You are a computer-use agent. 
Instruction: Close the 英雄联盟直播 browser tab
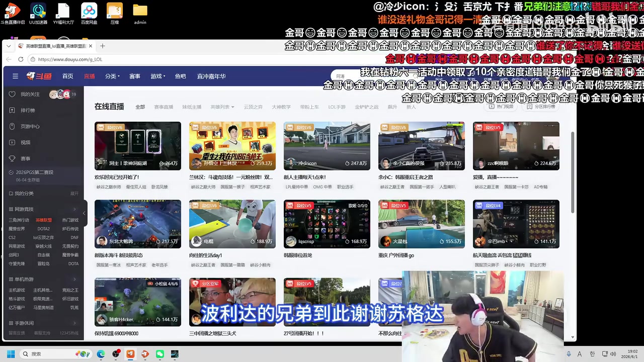coord(91,46)
